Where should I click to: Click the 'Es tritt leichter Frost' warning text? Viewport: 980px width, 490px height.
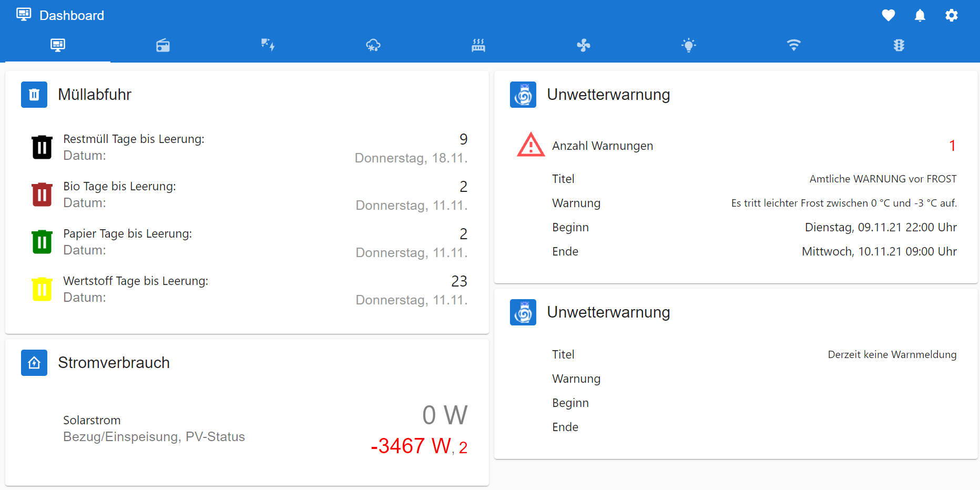pyautogui.click(x=844, y=203)
